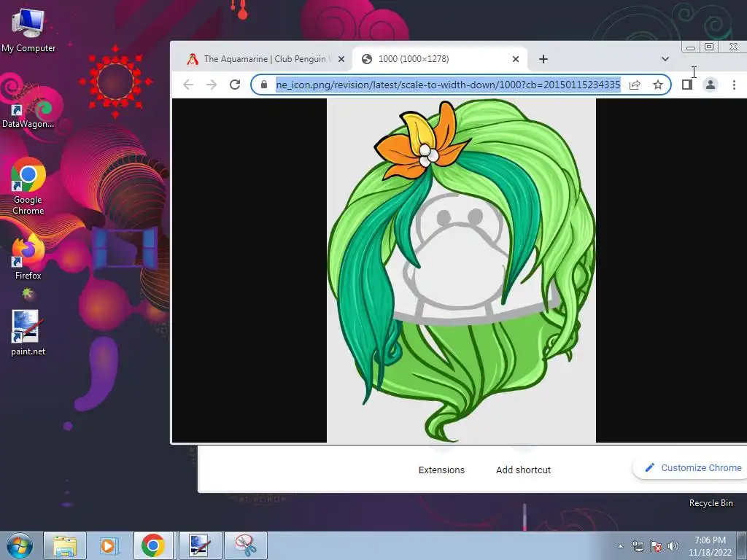Maximize the Chrome window

(x=709, y=47)
